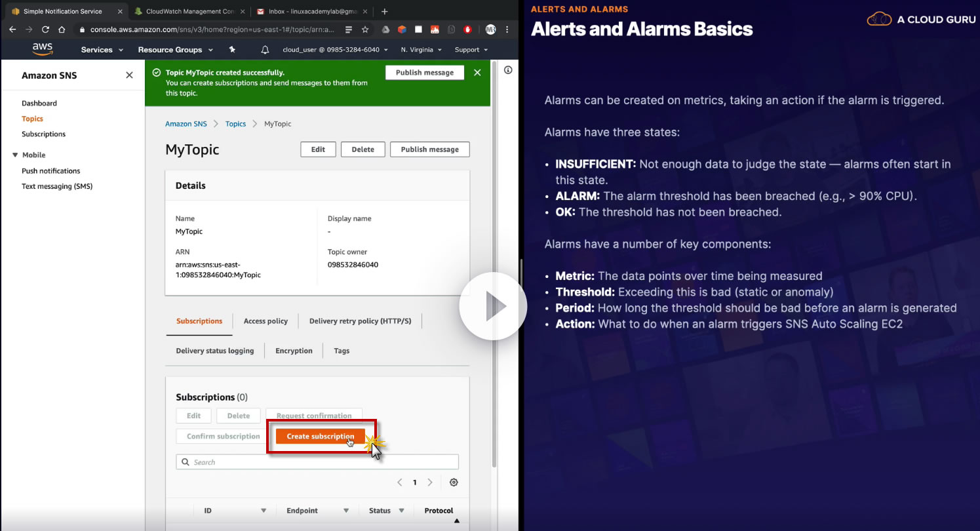Click the subscriptions Search field

pos(317,462)
